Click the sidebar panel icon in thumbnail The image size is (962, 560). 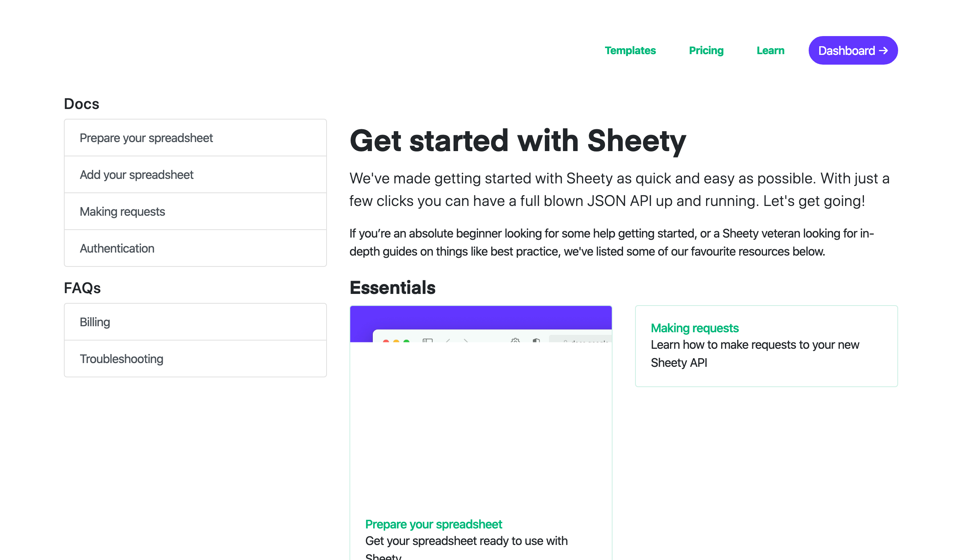point(428,341)
